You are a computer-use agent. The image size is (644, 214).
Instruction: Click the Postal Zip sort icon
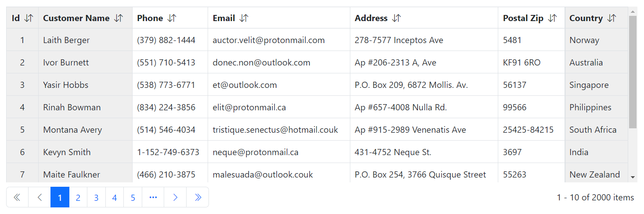coord(553,18)
